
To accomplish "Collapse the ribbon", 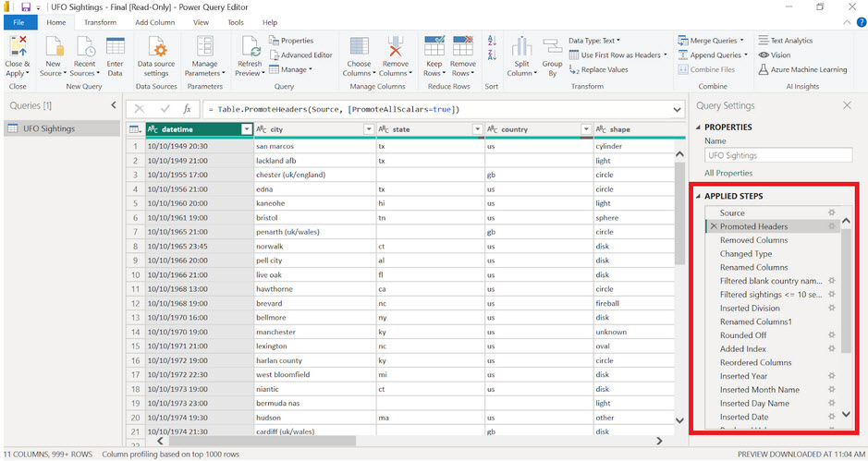I will [847, 22].
